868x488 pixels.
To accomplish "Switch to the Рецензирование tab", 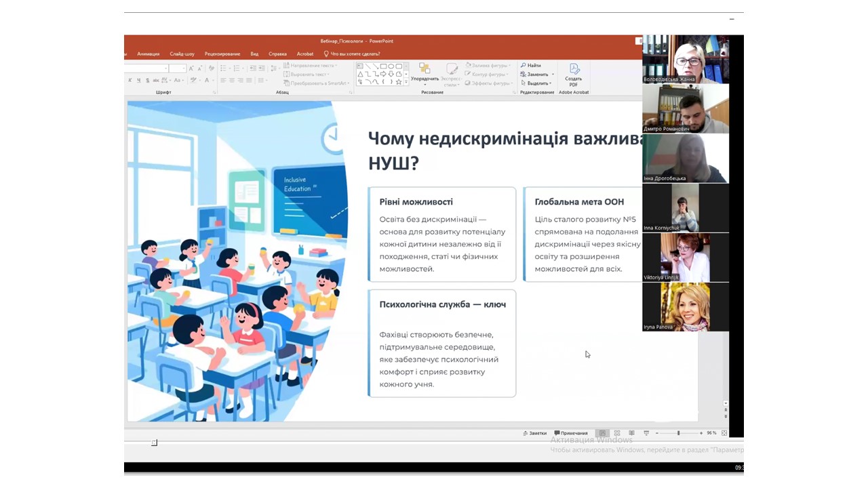I will pyautogui.click(x=222, y=54).
